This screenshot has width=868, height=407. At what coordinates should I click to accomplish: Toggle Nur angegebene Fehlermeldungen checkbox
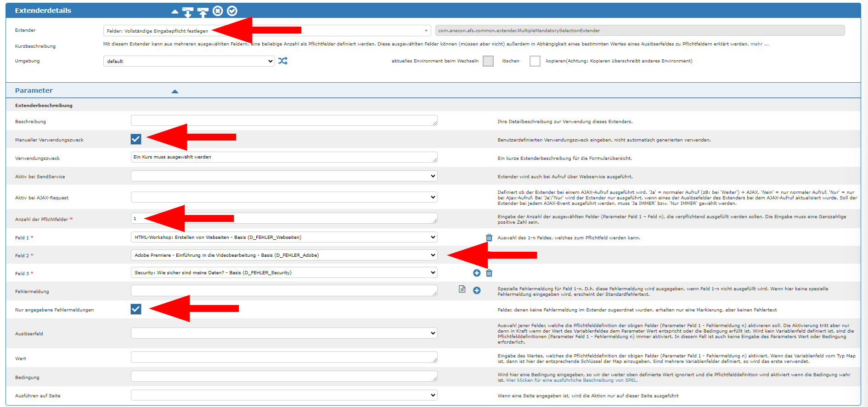(136, 309)
